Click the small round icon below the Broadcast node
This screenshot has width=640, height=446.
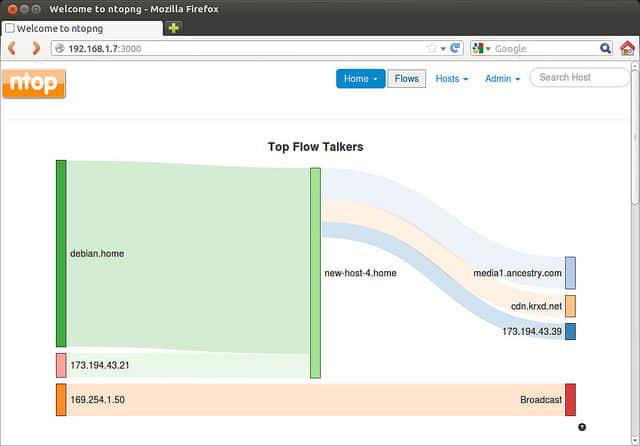[x=582, y=427]
